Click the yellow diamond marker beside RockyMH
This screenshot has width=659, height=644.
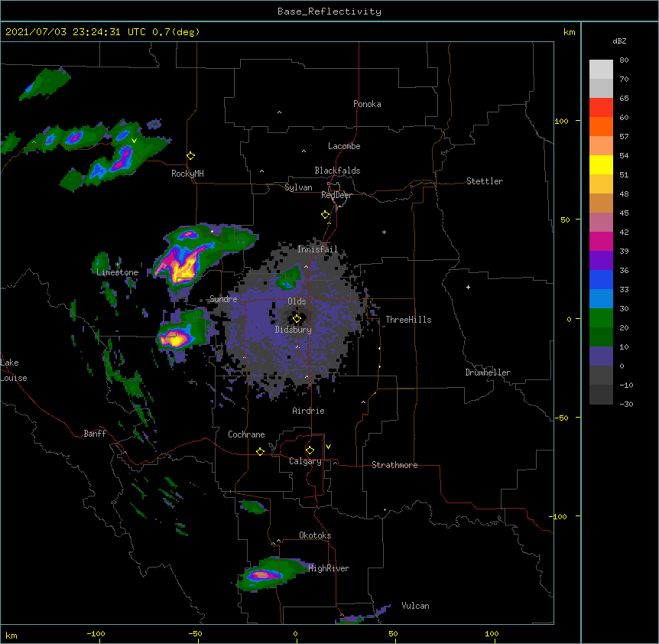[x=191, y=156]
